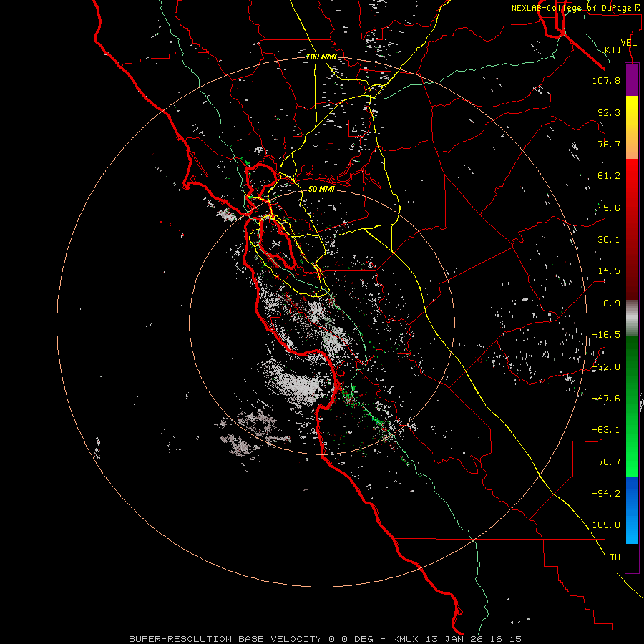The width and height of the screenshot is (644, 644).
Task: Select the -63.1 velocity scale value
Action: pyautogui.click(x=606, y=430)
